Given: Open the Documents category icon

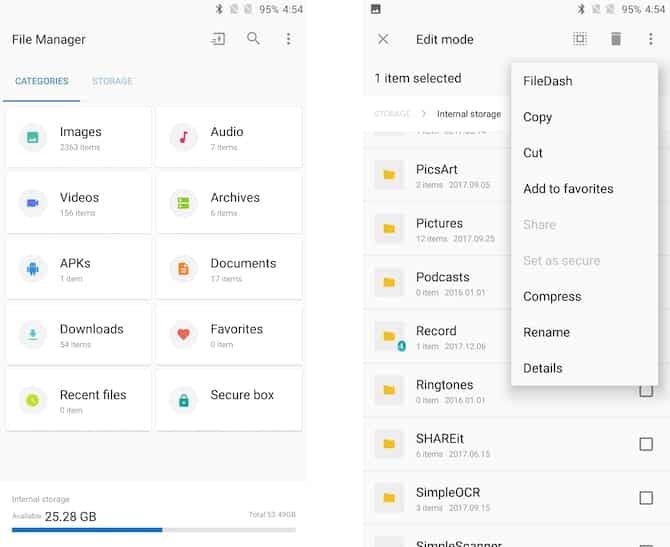Looking at the screenshot, I should [183, 269].
